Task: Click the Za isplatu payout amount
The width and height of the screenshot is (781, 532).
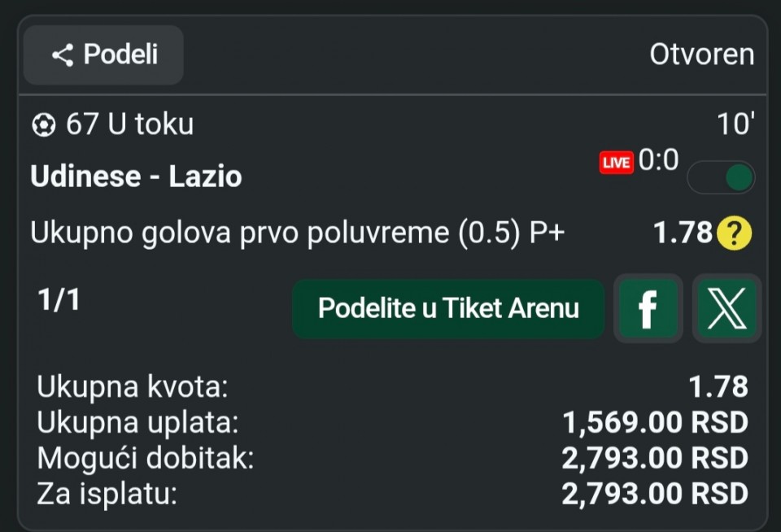Action: tap(655, 493)
